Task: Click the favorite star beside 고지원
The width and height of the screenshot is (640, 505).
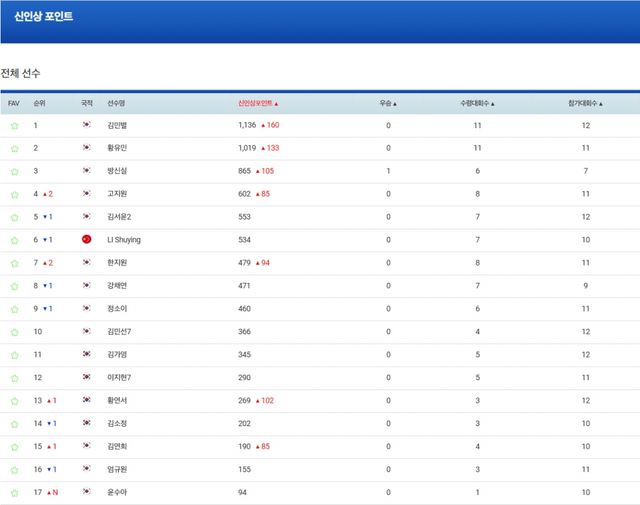Action: click(x=14, y=195)
